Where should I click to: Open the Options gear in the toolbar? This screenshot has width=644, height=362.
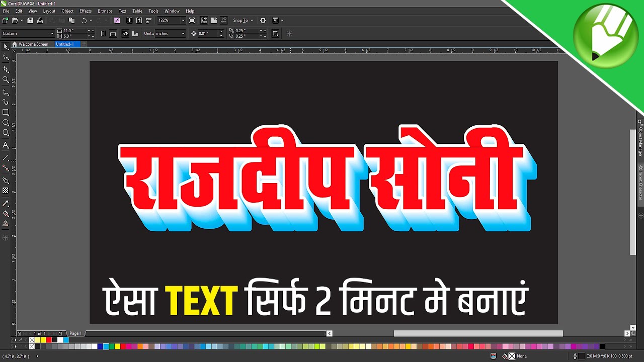(263, 21)
